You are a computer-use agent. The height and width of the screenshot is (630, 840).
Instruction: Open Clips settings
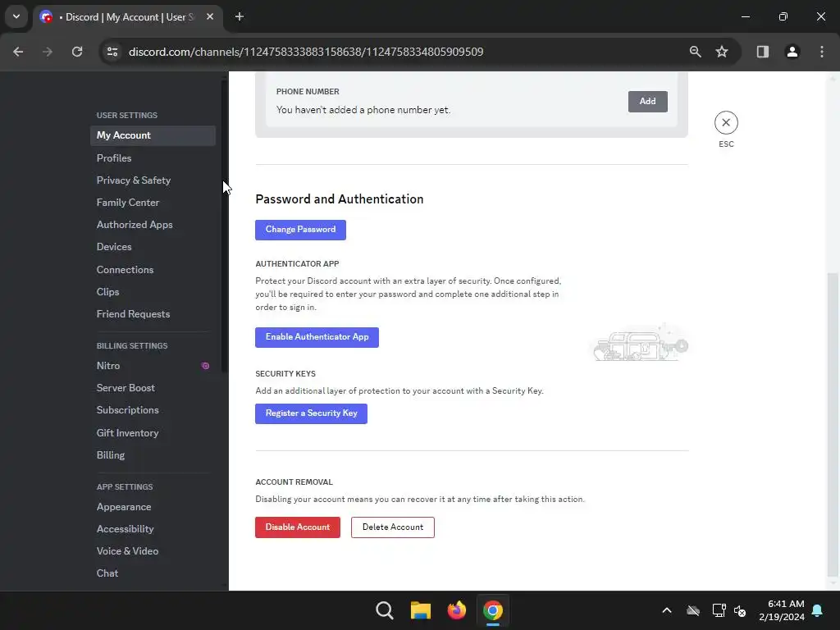coord(153,292)
